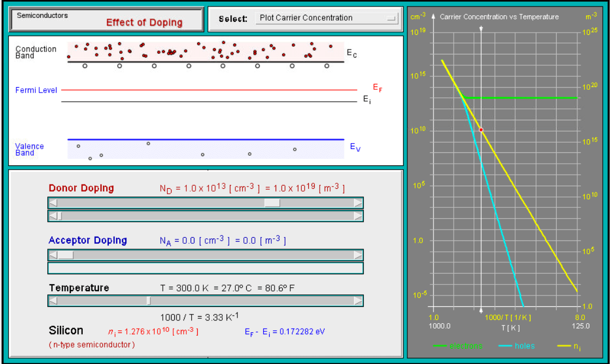Click the right arrow on the Donor Doping coarse slider

[359, 202]
